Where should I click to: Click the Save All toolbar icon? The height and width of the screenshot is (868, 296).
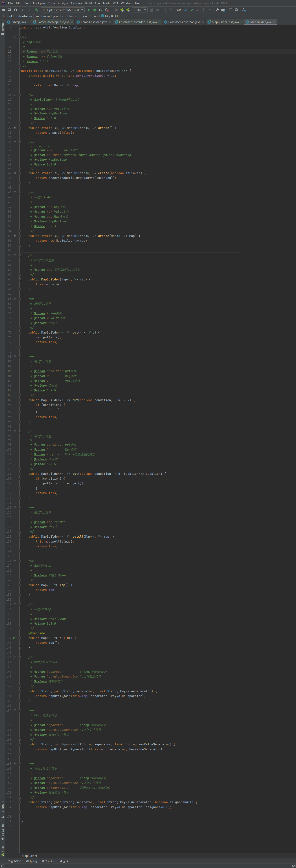click(x=9, y=10)
